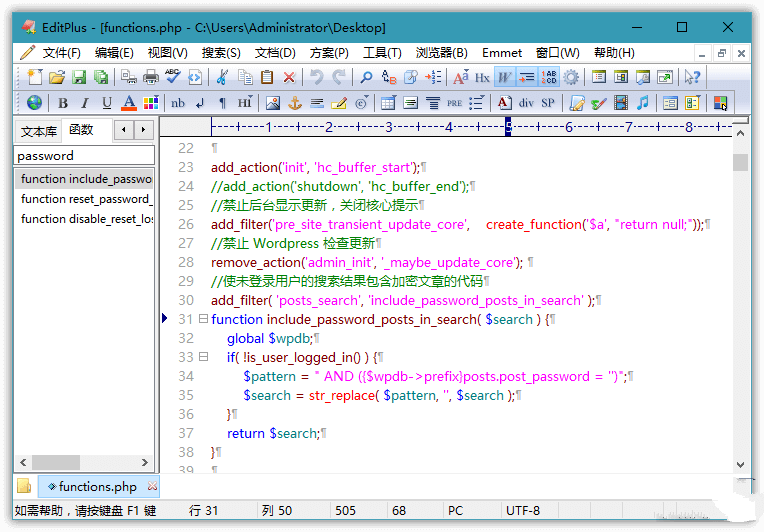Image resolution: width=764 pixels, height=532 pixels.
Task: Click the Open file folder icon
Action: [57, 77]
